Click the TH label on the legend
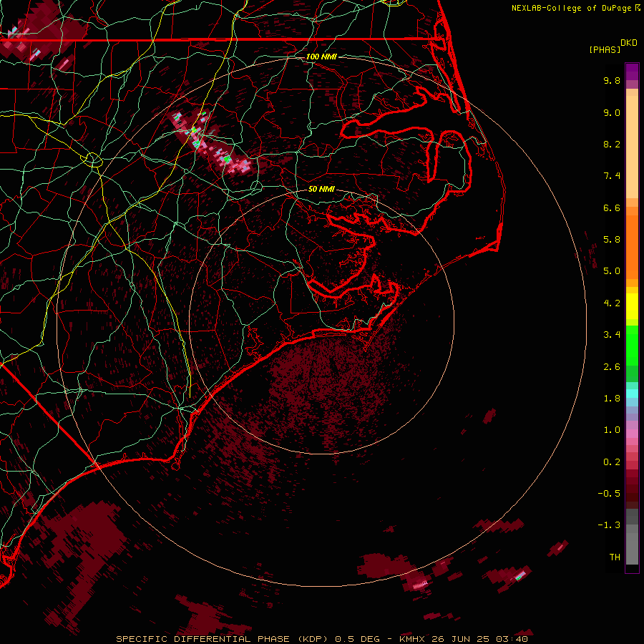 (x=615, y=557)
